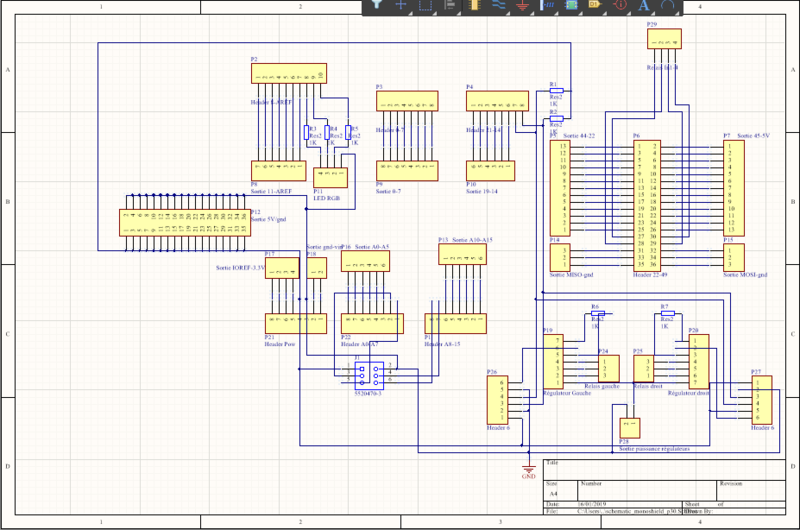Select the text string A tool
800x530 pixels.
pos(643,6)
